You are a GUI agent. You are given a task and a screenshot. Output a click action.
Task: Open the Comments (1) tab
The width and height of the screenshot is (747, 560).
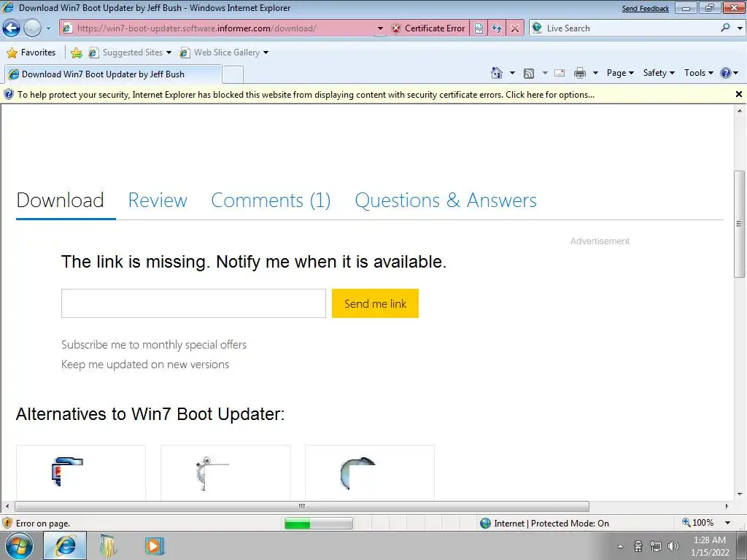pos(271,200)
